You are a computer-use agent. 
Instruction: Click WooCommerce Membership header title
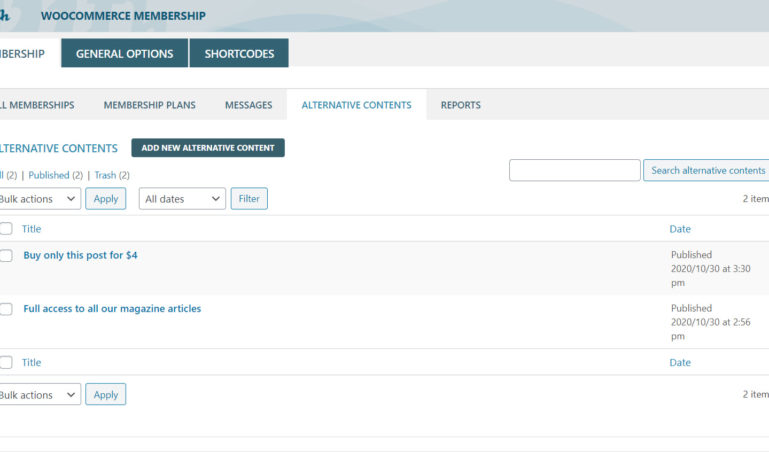tap(123, 16)
